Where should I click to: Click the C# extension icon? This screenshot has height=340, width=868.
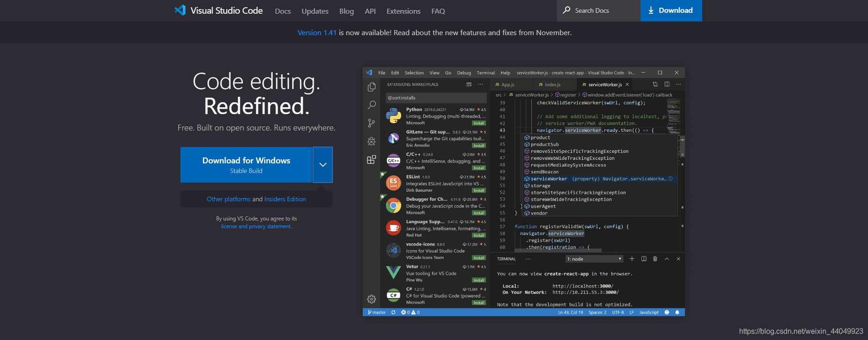coord(393,295)
